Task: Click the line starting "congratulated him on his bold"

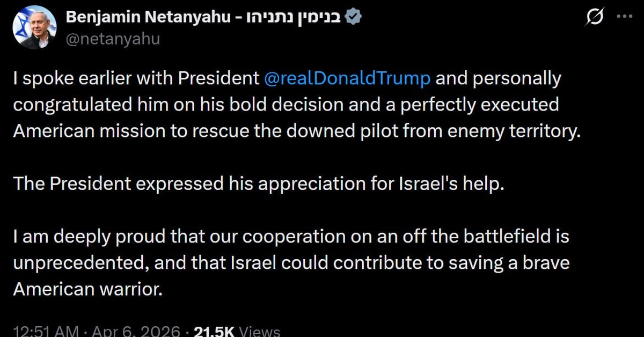Action: tap(286, 105)
